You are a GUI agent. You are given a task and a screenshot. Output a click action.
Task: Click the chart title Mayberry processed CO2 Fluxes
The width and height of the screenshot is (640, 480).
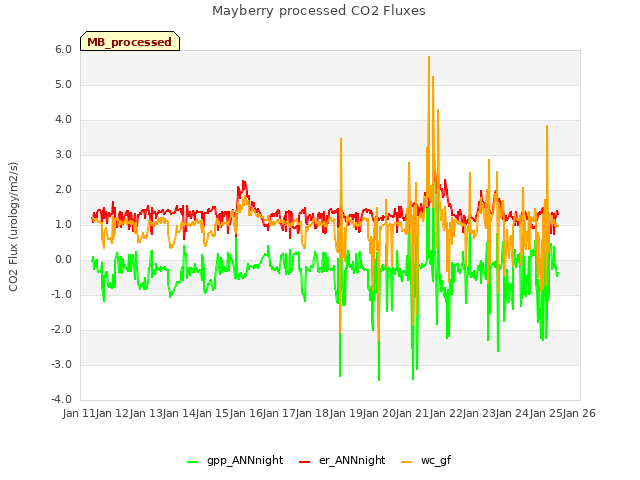click(319, 11)
